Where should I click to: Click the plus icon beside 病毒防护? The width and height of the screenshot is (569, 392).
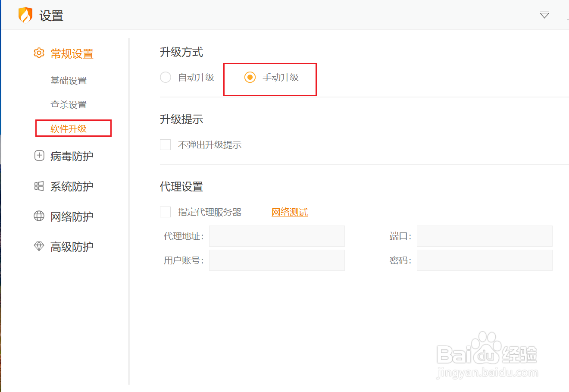point(39,156)
